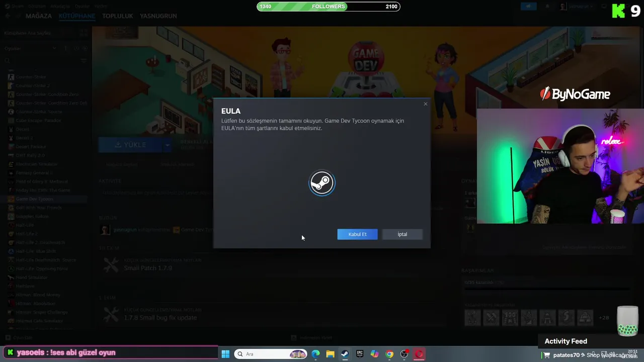Click the streamer webcam overlay
This screenshot has width=644, height=362.
(x=560, y=166)
